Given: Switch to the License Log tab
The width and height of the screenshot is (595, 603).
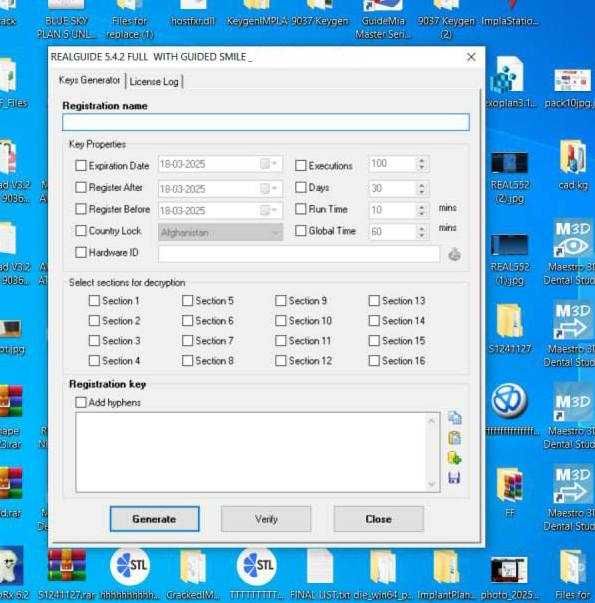Looking at the screenshot, I should 154,82.
